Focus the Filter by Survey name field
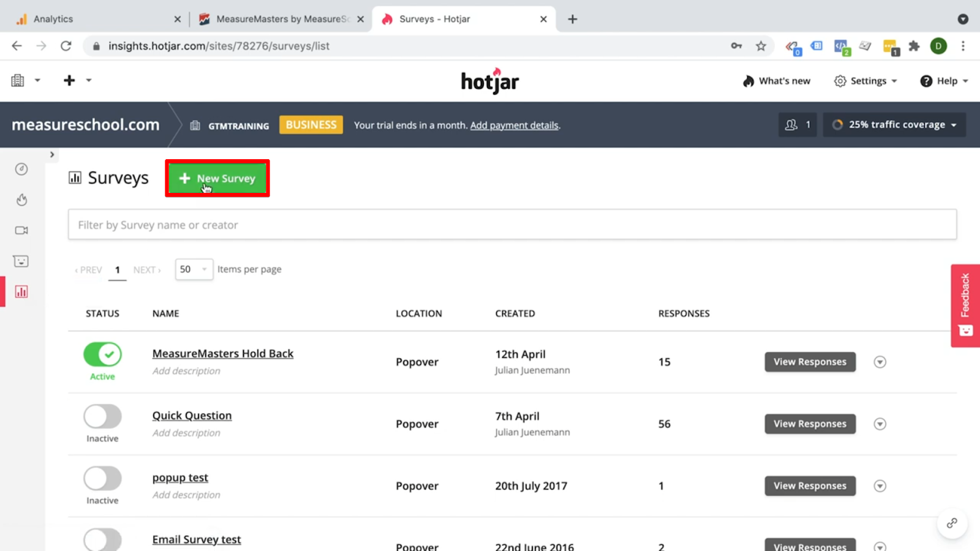This screenshot has height=551, width=980. tap(512, 225)
